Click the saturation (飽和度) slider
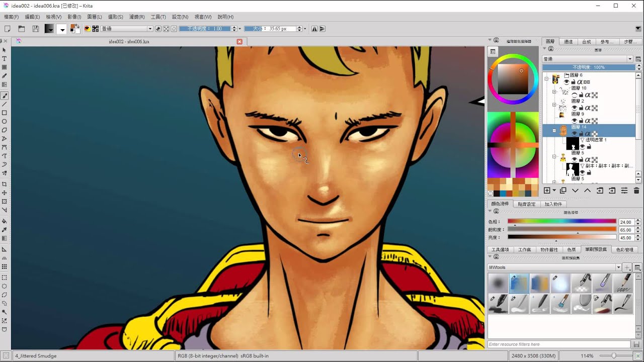Image resolution: width=644 pixels, height=362 pixels. point(562,229)
